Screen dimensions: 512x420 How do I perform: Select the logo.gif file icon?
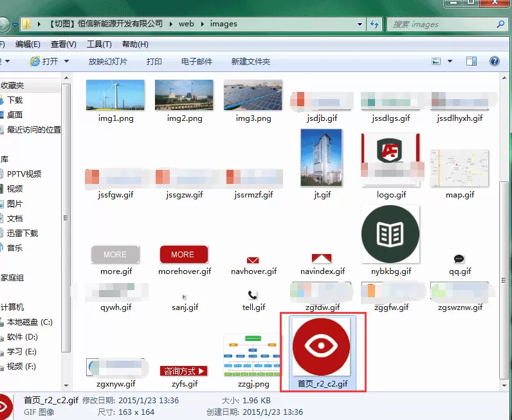390,160
